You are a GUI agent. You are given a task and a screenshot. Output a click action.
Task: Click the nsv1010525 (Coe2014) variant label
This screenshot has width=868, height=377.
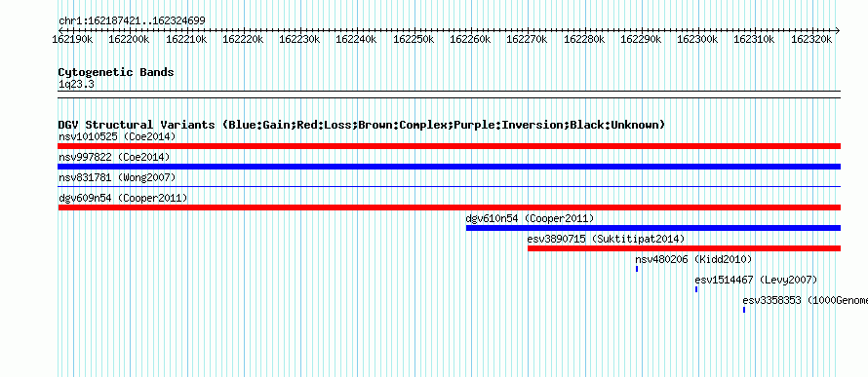point(117,136)
